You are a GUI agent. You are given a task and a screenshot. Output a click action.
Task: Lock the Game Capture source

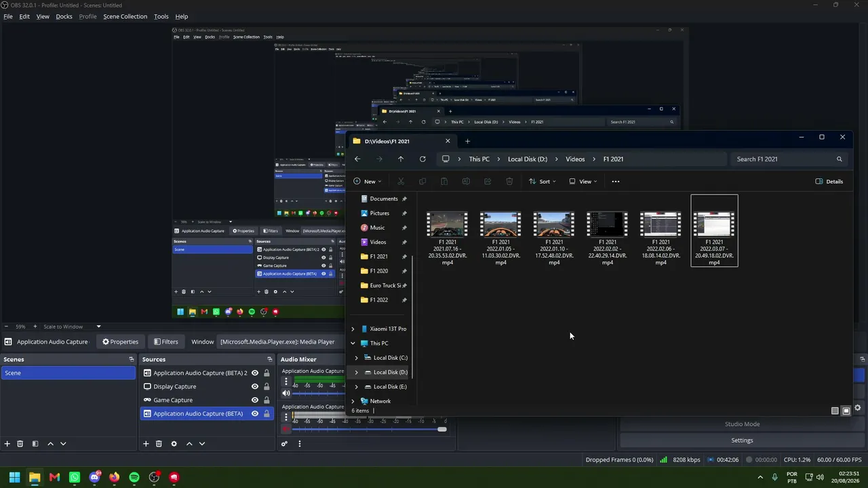click(x=267, y=400)
